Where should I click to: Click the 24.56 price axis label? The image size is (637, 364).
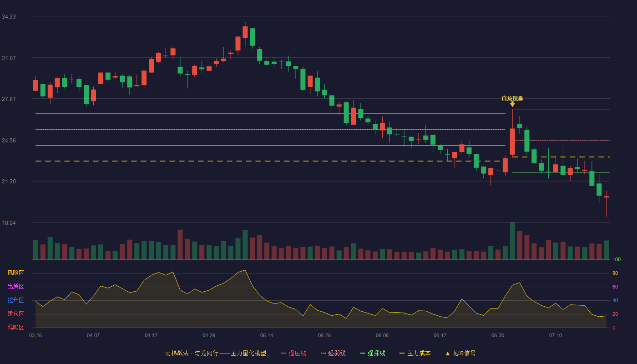point(9,140)
